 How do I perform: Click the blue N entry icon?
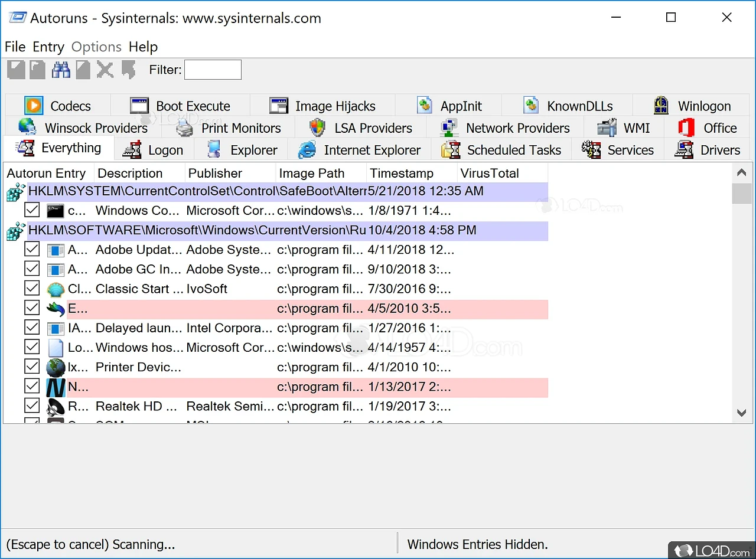56,387
